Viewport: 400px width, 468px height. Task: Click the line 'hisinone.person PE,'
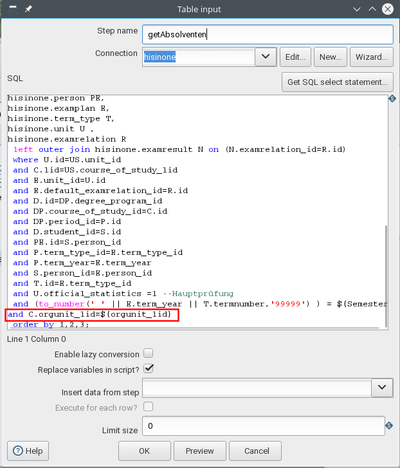click(56, 98)
